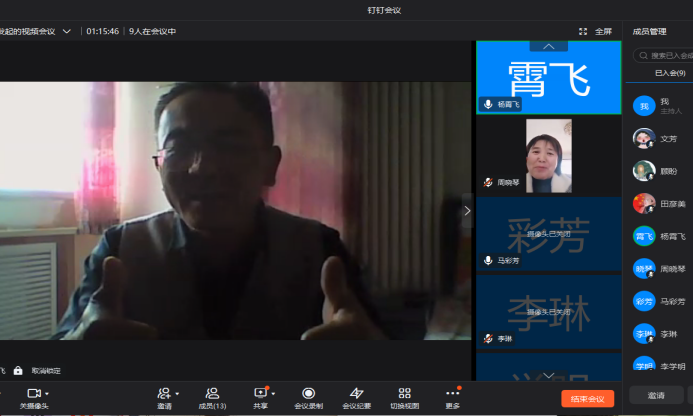Screen dimensions: 694x416
Task: Click 文芳's avatar icon
Action: [x=644, y=139]
